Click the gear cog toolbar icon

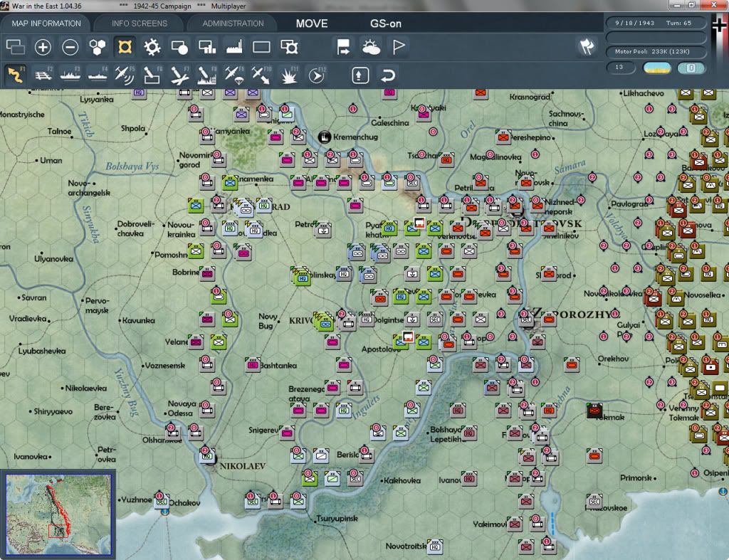[152, 47]
